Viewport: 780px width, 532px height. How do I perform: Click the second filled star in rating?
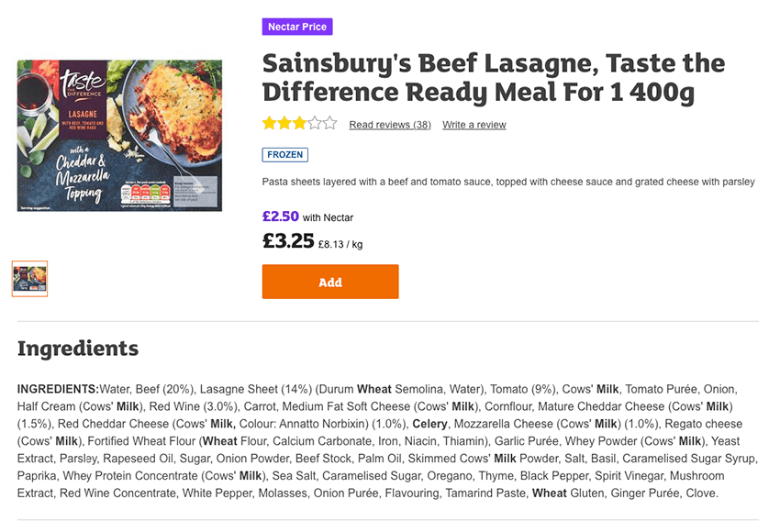click(x=284, y=121)
